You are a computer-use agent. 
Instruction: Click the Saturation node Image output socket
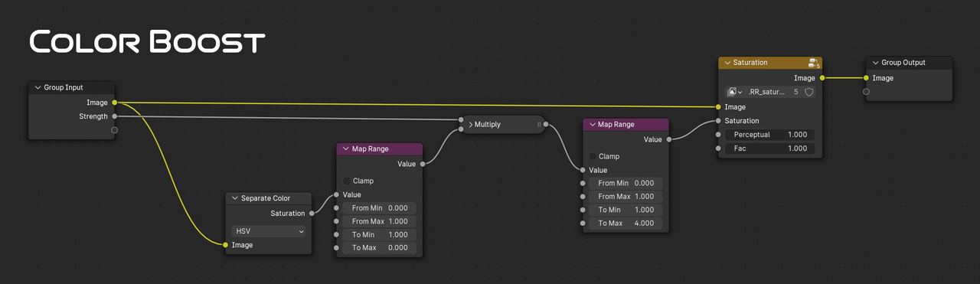tap(822, 78)
